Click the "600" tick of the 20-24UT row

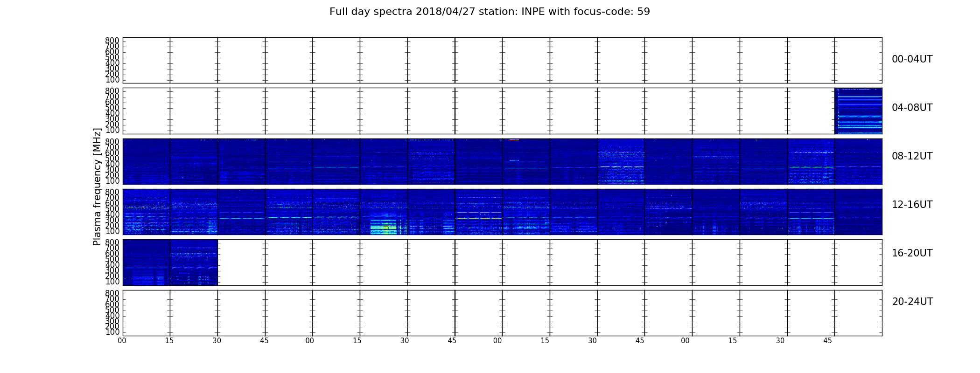click(x=112, y=304)
